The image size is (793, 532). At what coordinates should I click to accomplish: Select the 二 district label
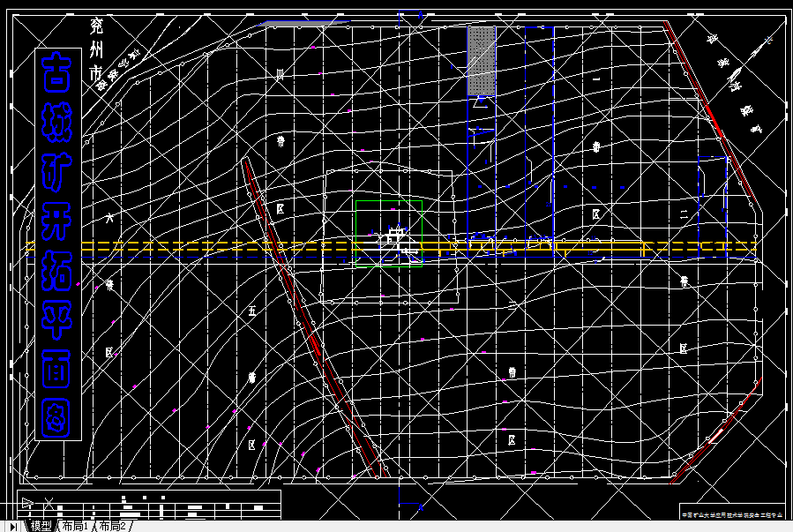click(x=684, y=214)
